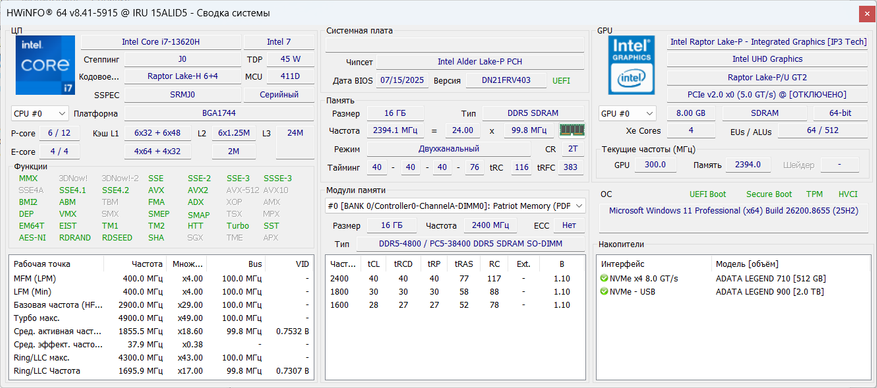Click the Intel Alder Lake-P PCH chipset field
877x388 pixels.
pos(480,62)
